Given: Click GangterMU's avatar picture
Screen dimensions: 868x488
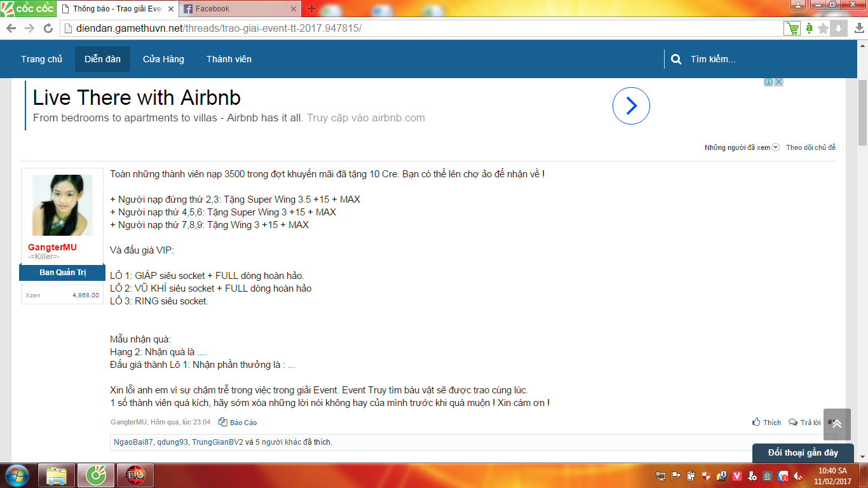Looking at the screenshot, I should pyautogui.click(x=62, y=205).
